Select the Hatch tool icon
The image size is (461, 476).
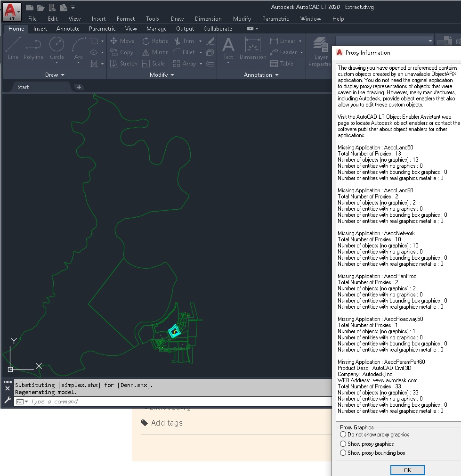point(94,64)
